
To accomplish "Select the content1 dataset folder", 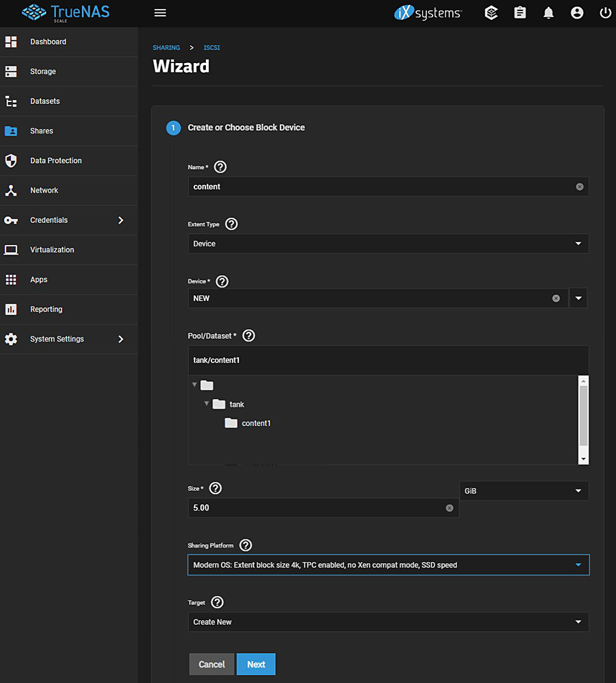I will 255,423.
